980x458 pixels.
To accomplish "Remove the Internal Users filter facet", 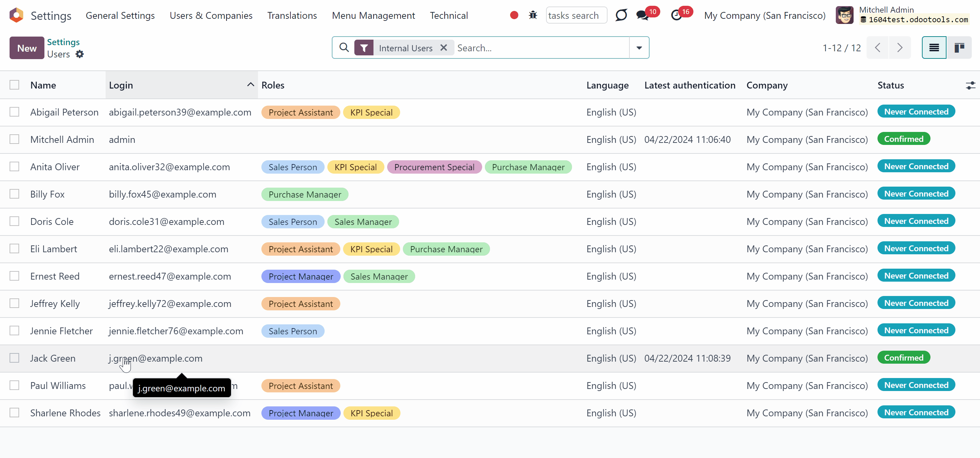I will (x=444, y=48).
